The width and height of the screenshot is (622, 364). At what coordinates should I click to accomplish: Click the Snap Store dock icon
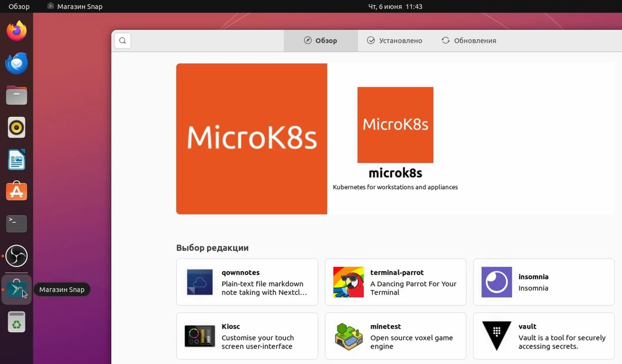coord(17,289)
